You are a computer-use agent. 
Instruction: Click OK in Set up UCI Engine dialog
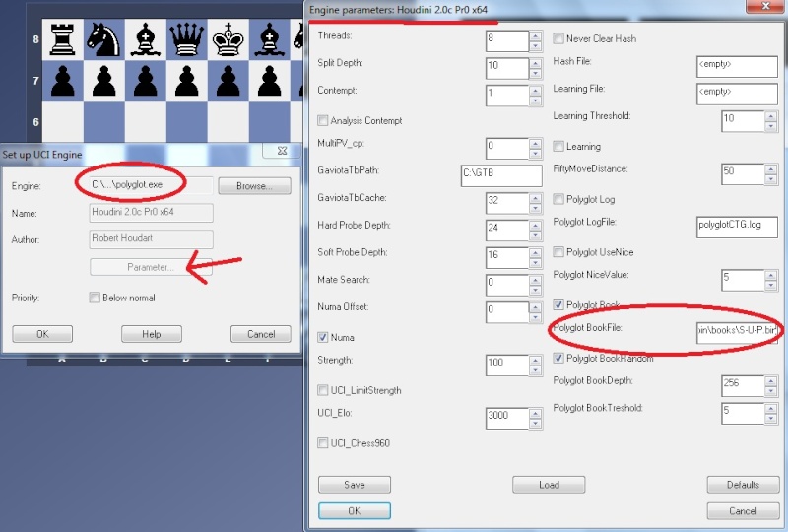42,334
